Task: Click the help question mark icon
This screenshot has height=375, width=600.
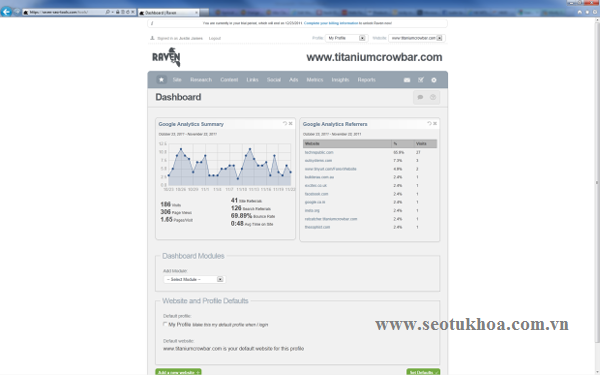Action: click(x=433, y=97)
